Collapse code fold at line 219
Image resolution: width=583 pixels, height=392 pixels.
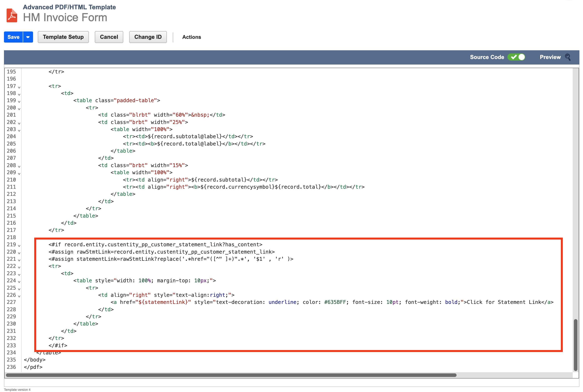click(19, 246)
